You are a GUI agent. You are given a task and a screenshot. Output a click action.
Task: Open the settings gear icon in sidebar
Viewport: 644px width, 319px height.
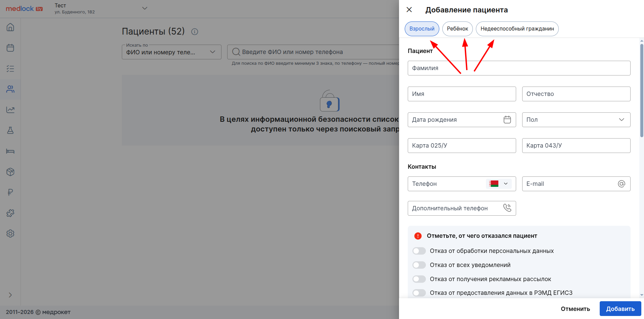click(x=10, y=234)
